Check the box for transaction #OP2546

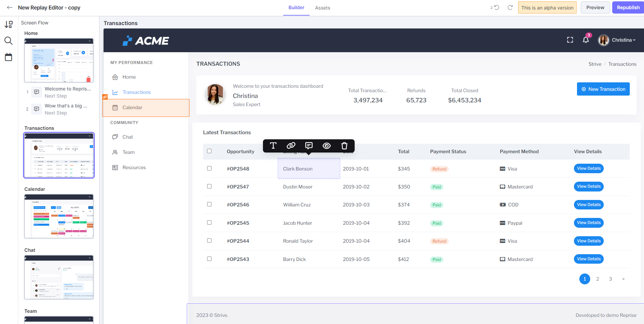(x=209, y=204)
